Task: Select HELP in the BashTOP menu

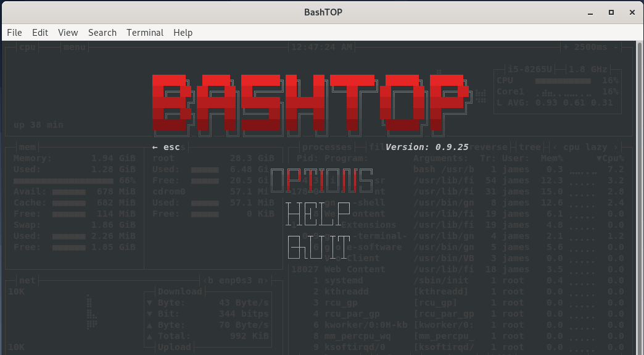Action: (318, 214)
